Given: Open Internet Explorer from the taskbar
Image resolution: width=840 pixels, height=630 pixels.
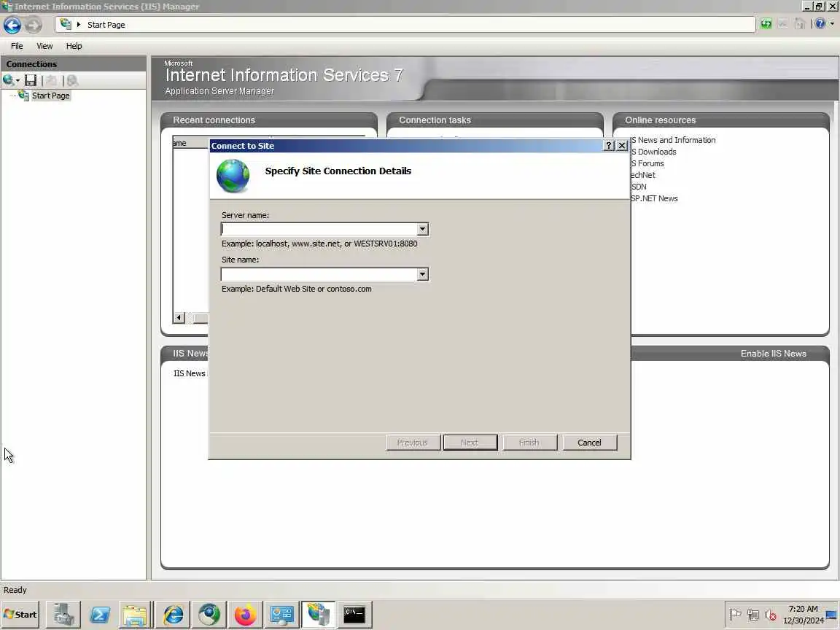Looking at the screenshot, I should [173, 615].
